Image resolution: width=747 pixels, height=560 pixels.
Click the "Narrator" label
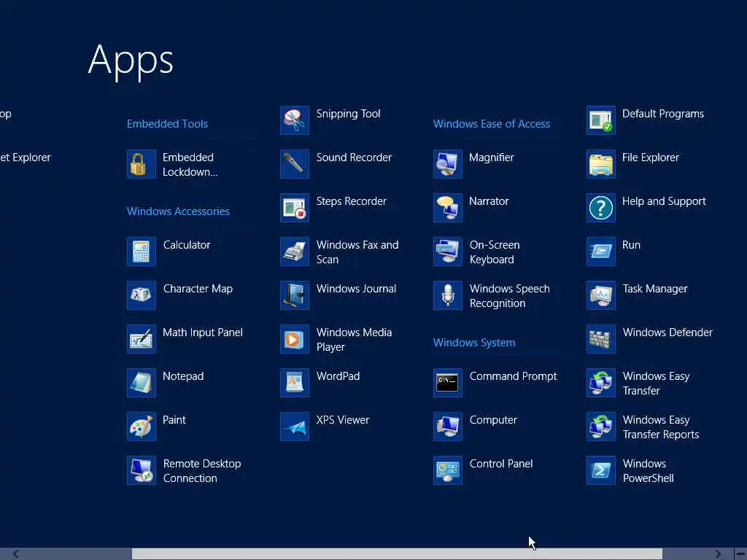pos(489,201)
